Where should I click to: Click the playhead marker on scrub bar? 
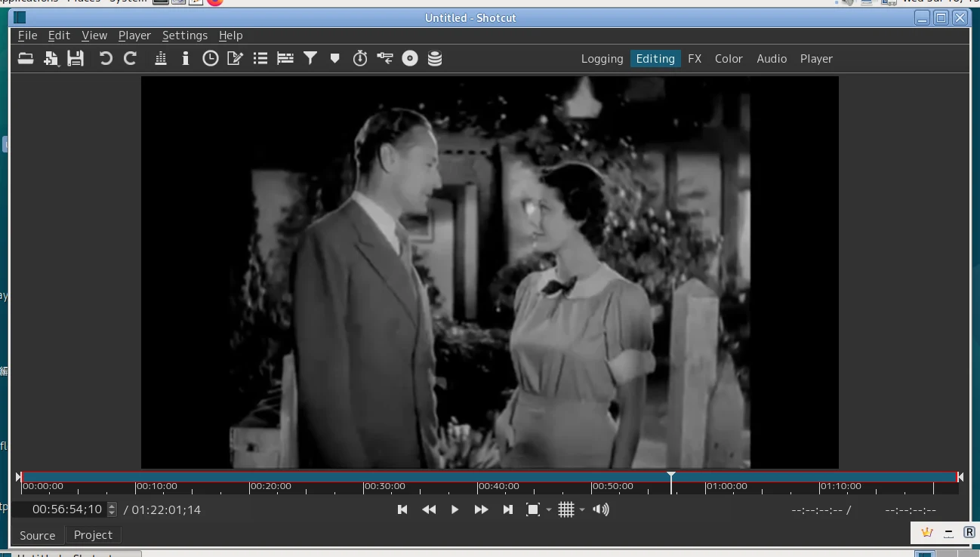point(671,476)
